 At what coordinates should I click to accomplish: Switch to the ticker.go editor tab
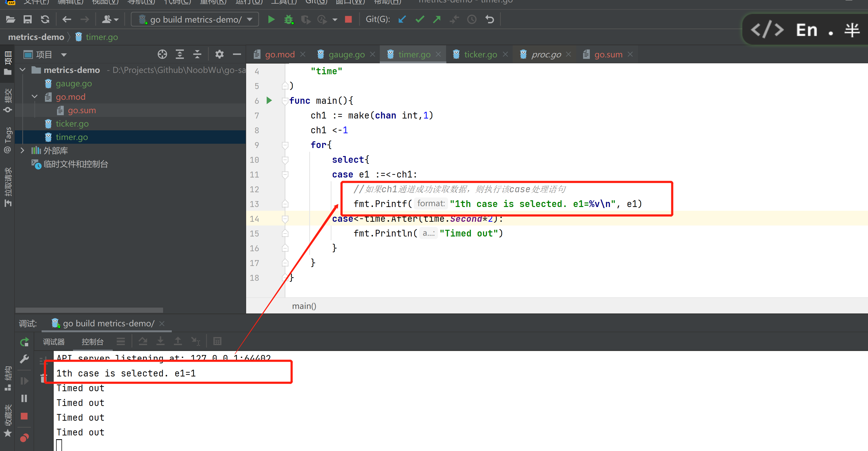(x=480, y=54)
